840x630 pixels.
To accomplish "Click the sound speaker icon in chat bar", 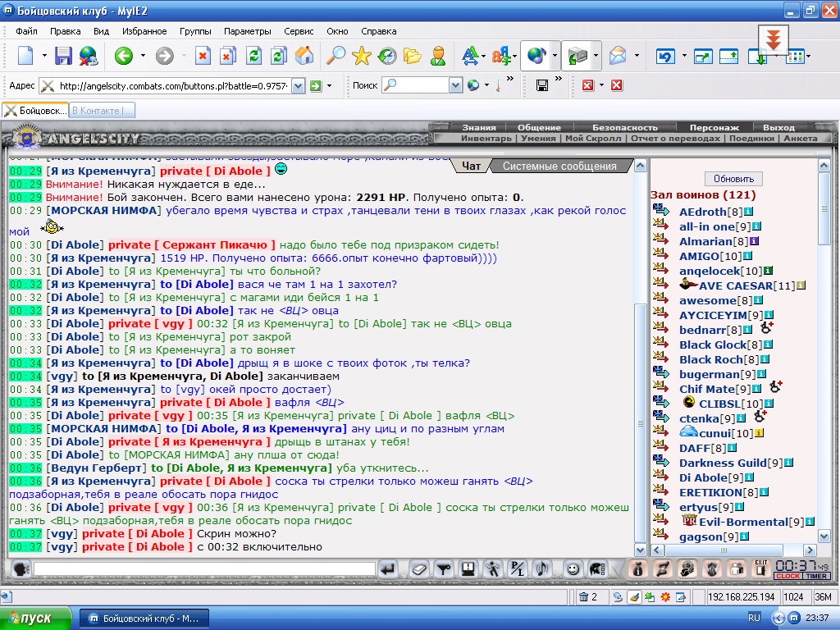I will click(542, 569).
